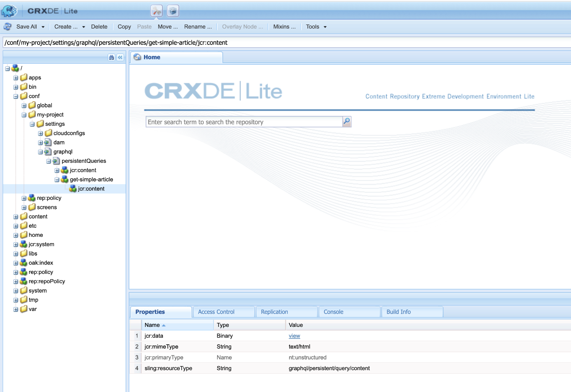Select the rep:repoPolicy node icon
Viewport: 571px width, 392px height.
click(24, 281)
